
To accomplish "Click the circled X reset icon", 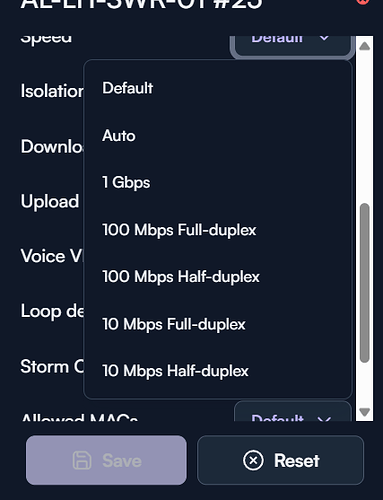I will coord(253,461).
